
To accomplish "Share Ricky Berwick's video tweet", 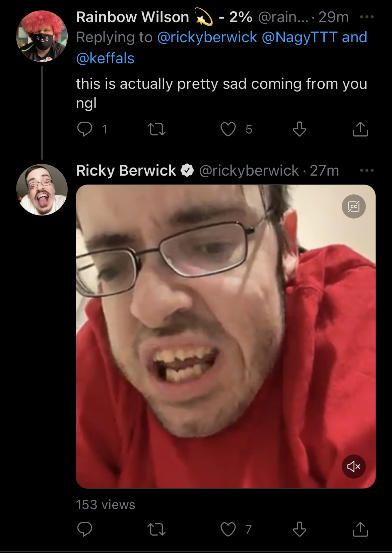I will (361, 529).
